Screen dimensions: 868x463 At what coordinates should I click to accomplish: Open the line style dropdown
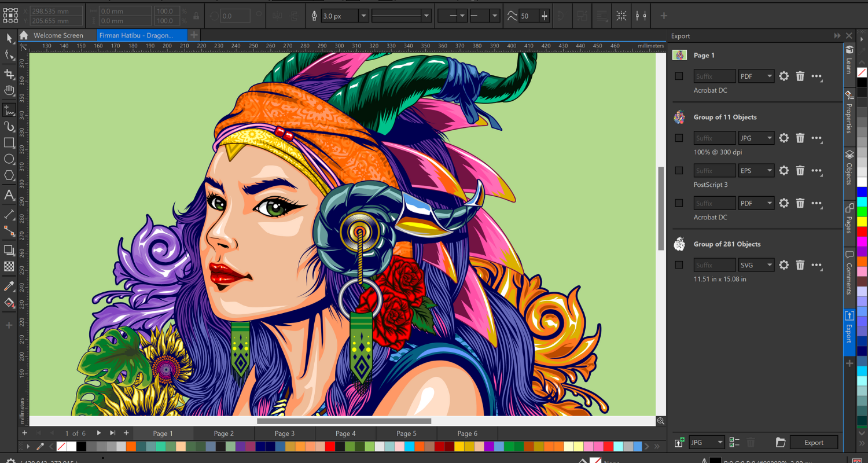tap(401, 16)
